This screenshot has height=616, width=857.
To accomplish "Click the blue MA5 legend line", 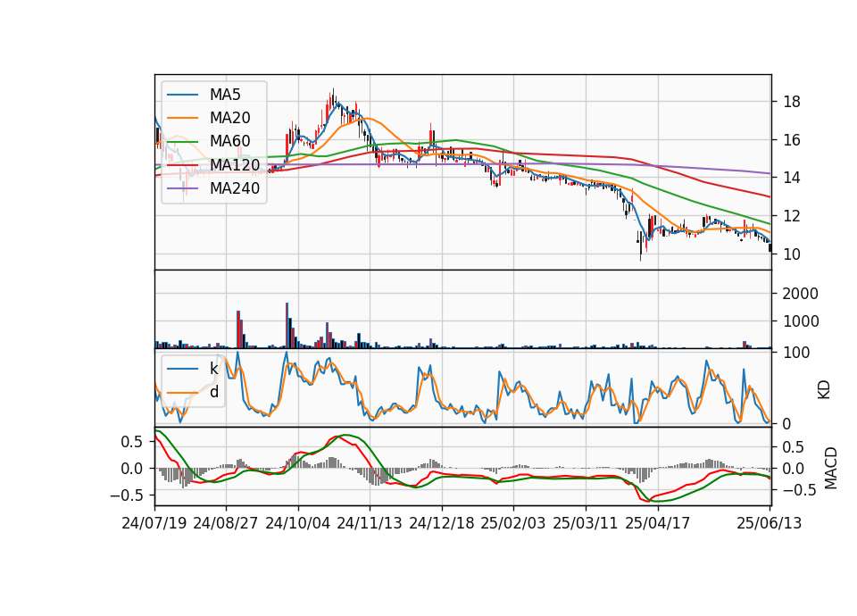I will point(182,96).
